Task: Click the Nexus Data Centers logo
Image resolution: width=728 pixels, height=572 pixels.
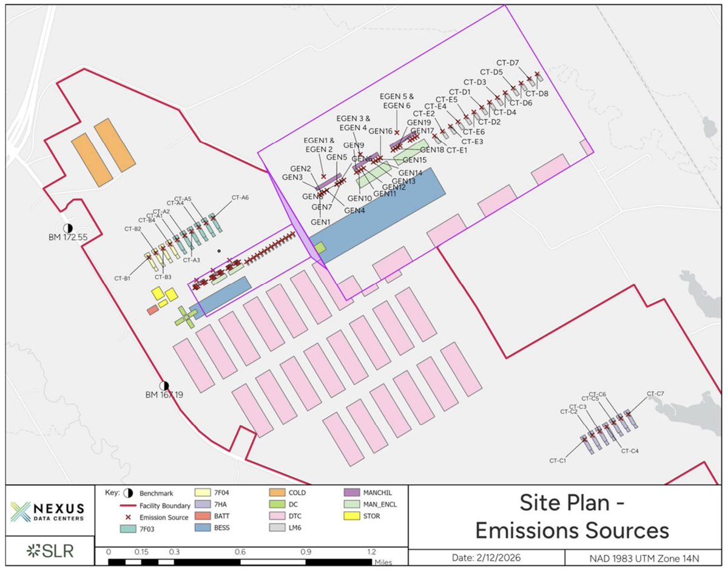Action: coord(48,511)
